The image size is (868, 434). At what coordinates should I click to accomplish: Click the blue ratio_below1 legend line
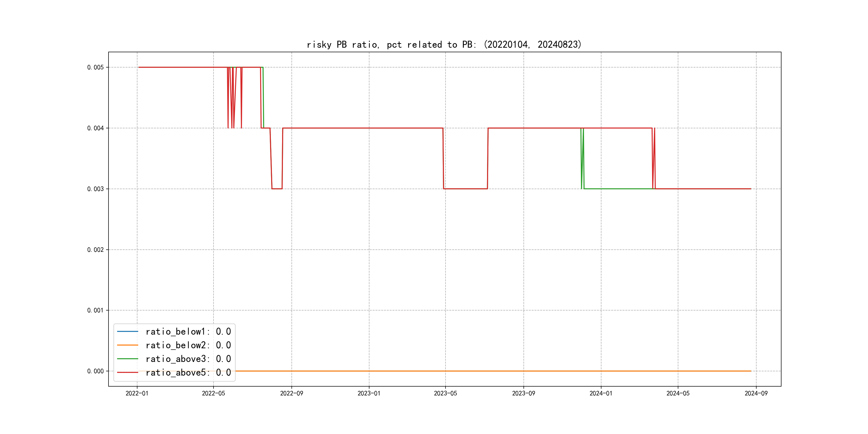(x=127, y=332)
